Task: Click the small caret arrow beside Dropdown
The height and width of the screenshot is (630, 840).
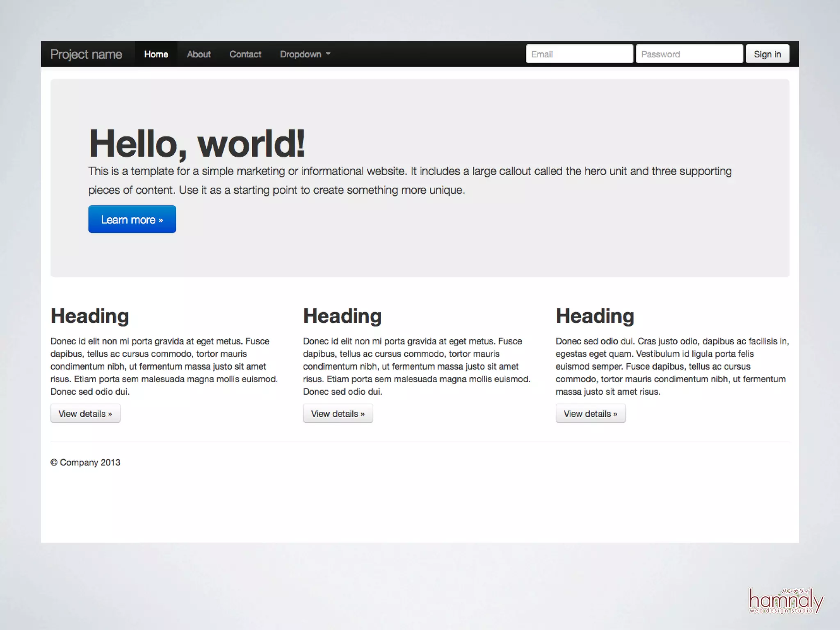Action: pyautogui.click(x=328, y=54)
